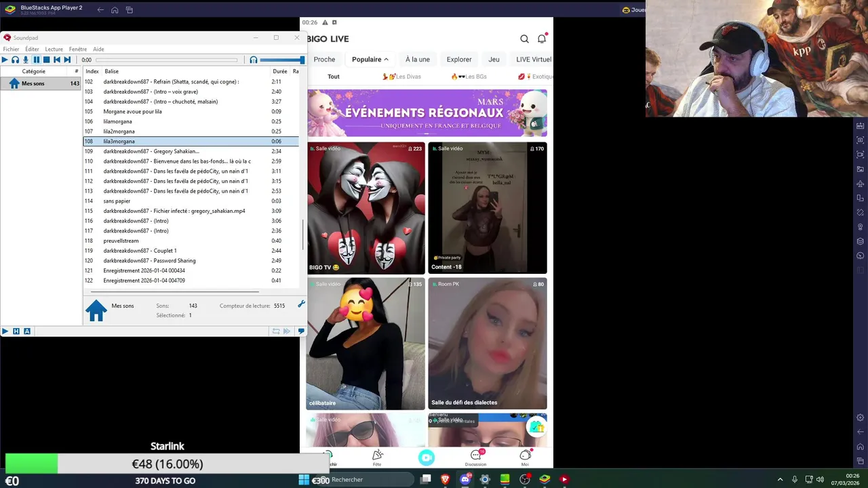Switch to the Explorer tab
This screenshot has height=488, width=868.
[459, 59]
